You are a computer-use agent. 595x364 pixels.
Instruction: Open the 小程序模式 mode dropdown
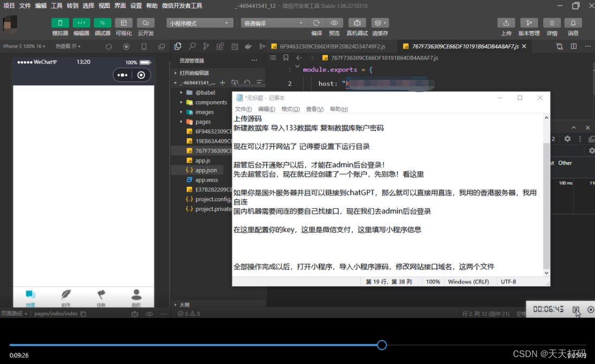pos(200,23)
